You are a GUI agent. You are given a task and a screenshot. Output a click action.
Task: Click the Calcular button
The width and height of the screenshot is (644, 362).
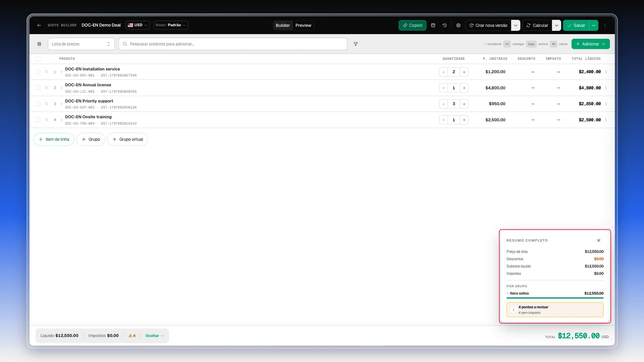tap(537, 25)
